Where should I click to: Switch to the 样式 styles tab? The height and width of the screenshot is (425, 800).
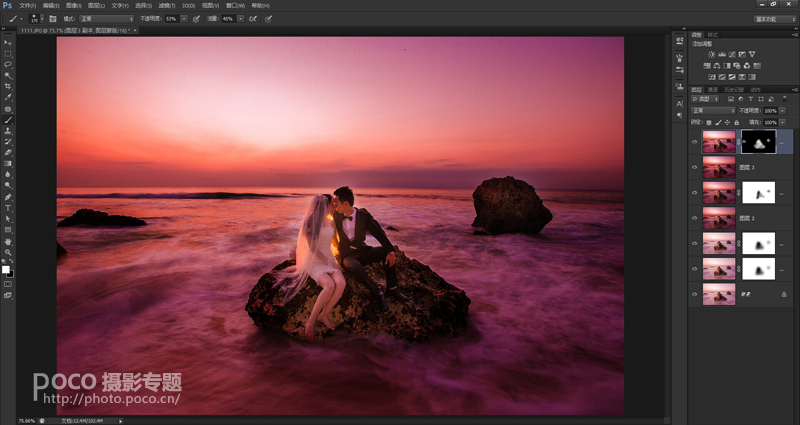712,35
